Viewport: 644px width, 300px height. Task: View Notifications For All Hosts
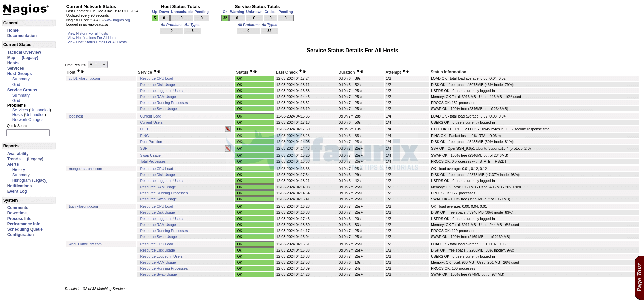pyautogui.click(x=92, y=38)
